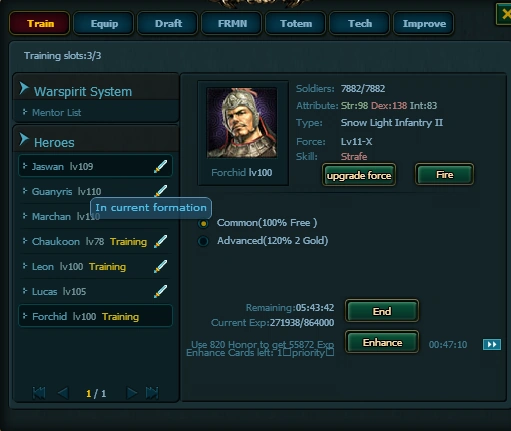Click the sword icon next to Guanyris
Image resolution: width=511 pixels, height=431 pixels.
(x=160, y=191)
